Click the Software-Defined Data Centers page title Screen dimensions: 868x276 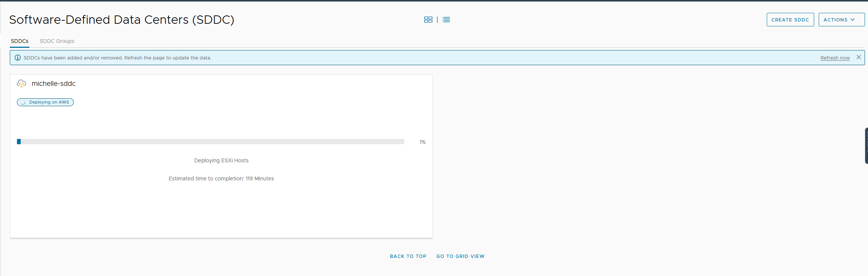coord(122,20)
